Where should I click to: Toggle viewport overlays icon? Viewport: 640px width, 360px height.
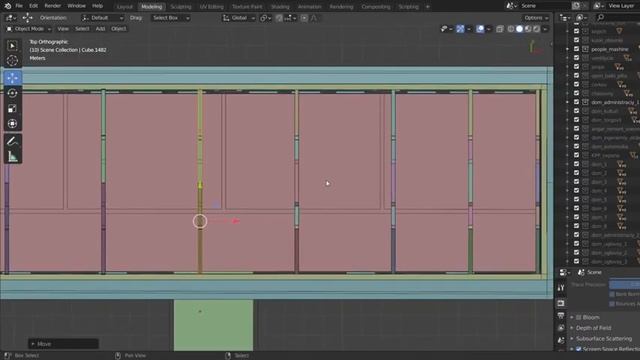[480, 29]
